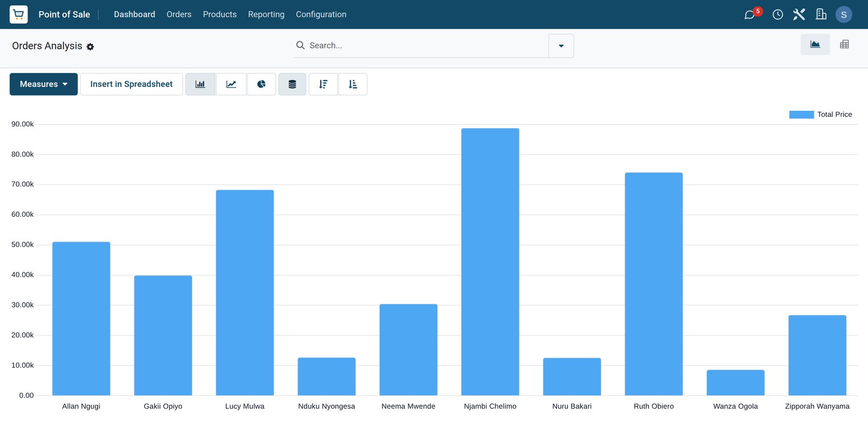Switch to graph view

point(815,45)
